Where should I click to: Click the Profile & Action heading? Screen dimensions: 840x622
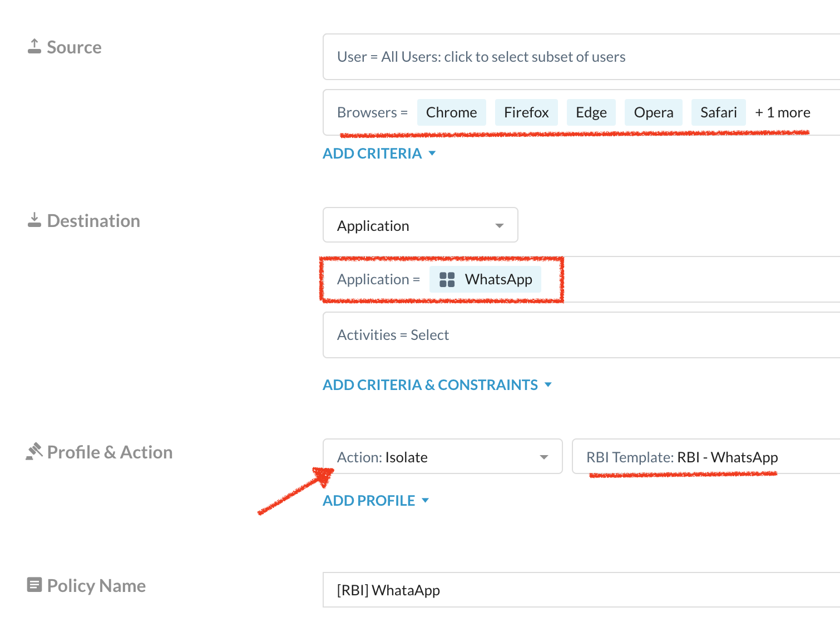click(x=110, y=452)
